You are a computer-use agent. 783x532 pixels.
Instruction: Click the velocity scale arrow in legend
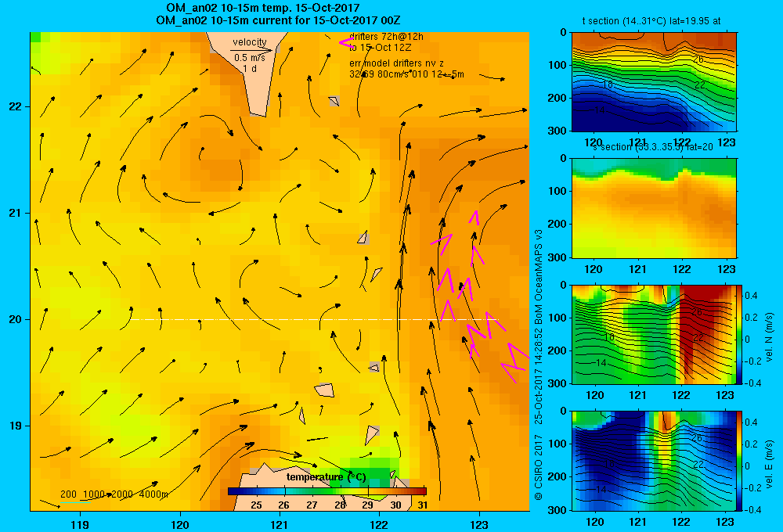tap(251, 50)
